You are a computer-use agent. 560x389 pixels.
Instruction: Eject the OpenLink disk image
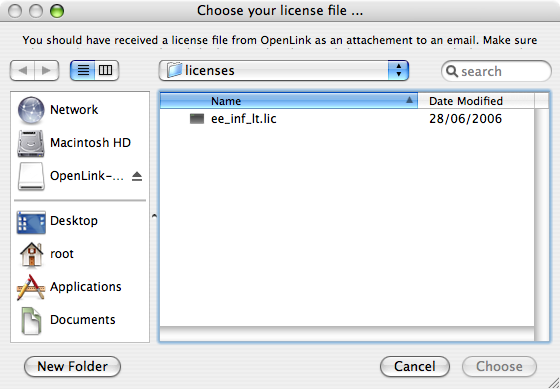click(137, 176)
